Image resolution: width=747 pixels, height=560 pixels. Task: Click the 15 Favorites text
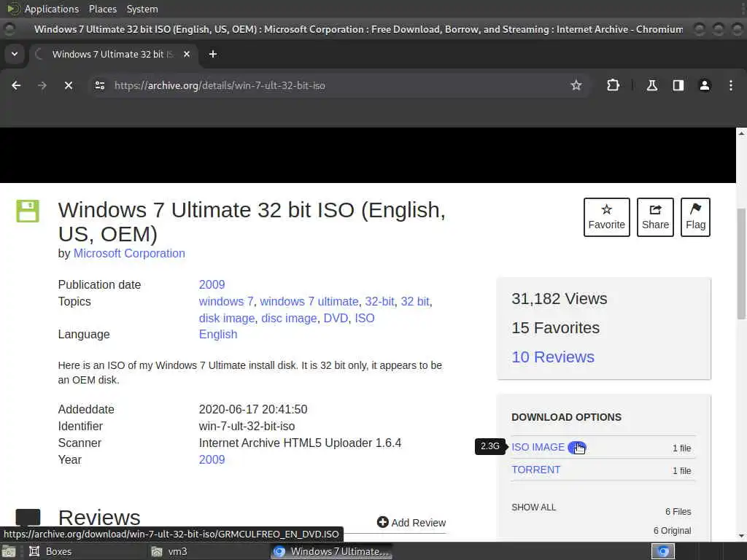pyautogui.click(x=555, y=328)
